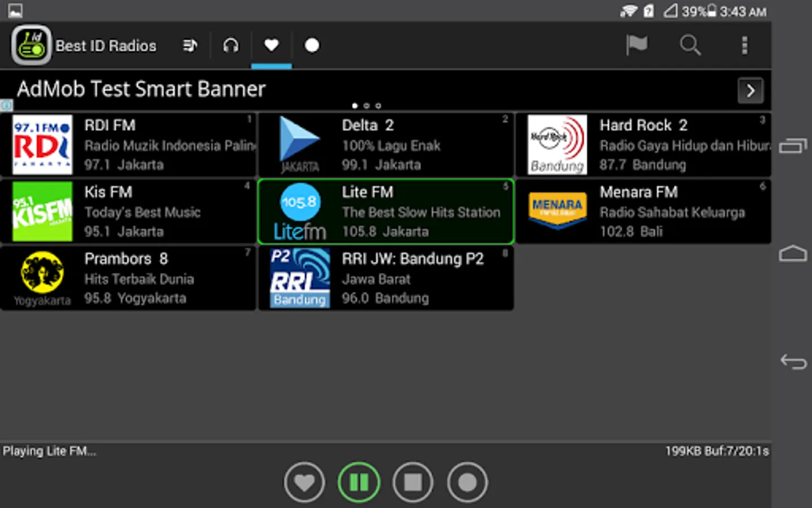This screenshot has height=508, width=812.
Task: Tap the Today's Best Music tagline
Action: click(143, 212)
